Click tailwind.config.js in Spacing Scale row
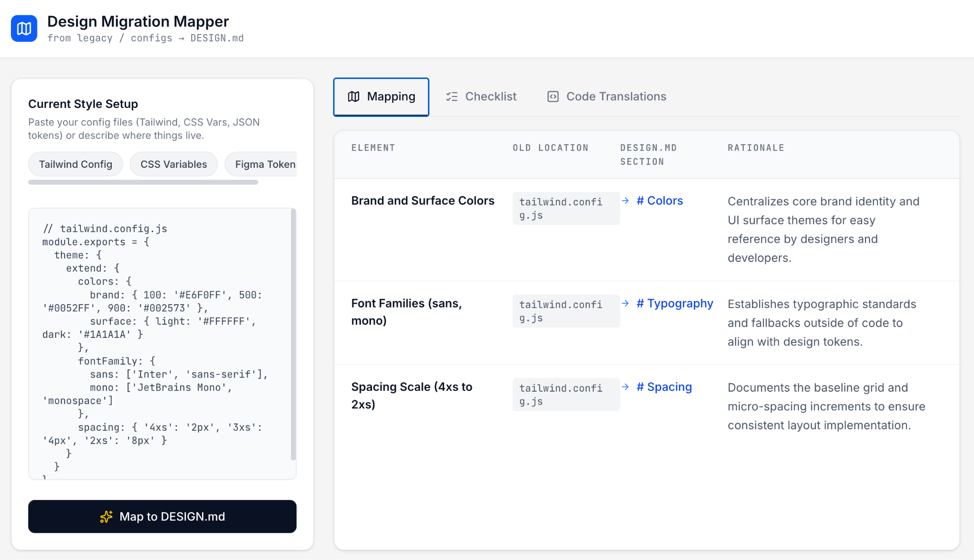The width and height of the screenshot is (974, 560). [x=566, y=395]
